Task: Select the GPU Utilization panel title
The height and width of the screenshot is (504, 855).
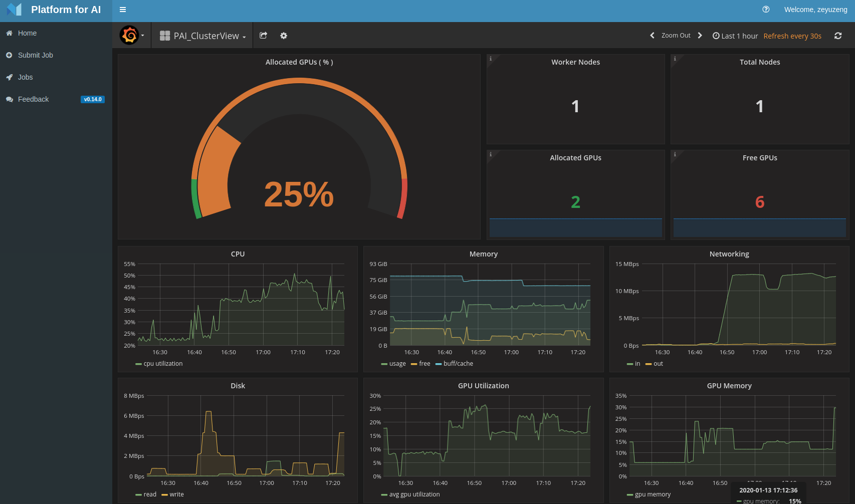Action: pos(483,386)
